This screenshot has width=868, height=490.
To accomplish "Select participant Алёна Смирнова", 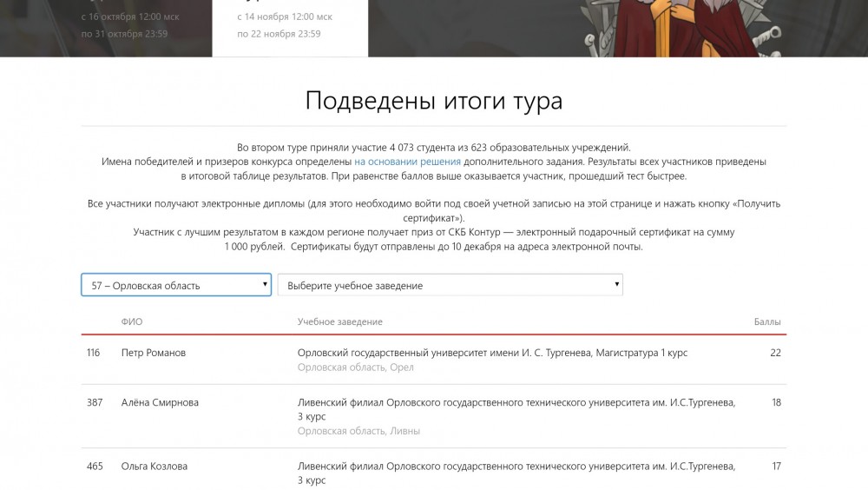I will (x=160, y=402).
